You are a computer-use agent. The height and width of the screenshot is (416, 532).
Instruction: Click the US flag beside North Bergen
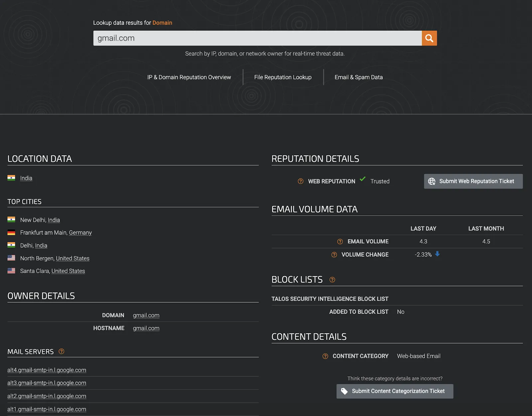pos(11,258)
